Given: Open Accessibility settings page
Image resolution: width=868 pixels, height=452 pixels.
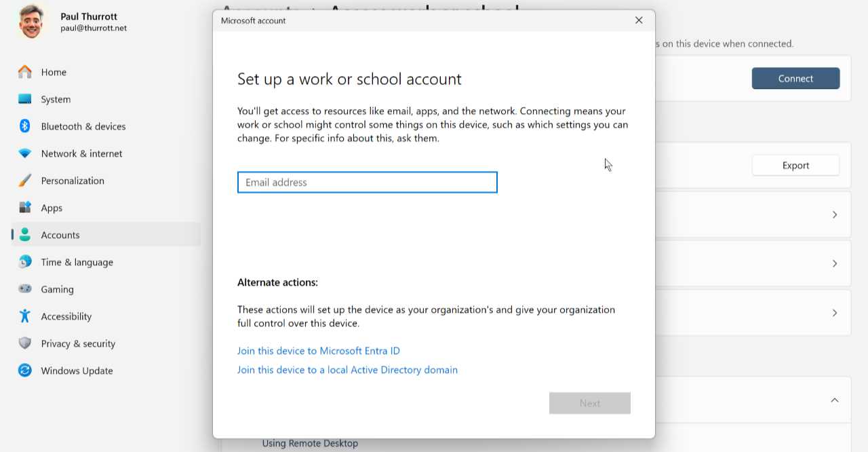Looking at the screenshot, I should [106, 316].
